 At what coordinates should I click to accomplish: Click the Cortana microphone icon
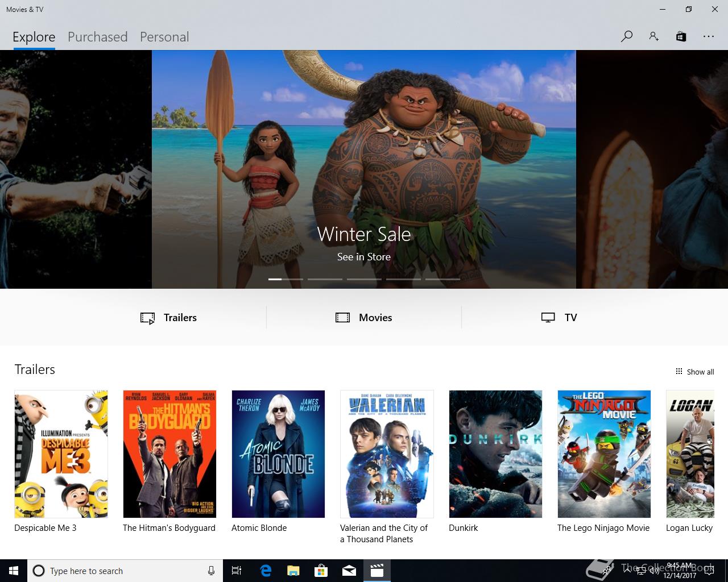(x=211, y=571)
